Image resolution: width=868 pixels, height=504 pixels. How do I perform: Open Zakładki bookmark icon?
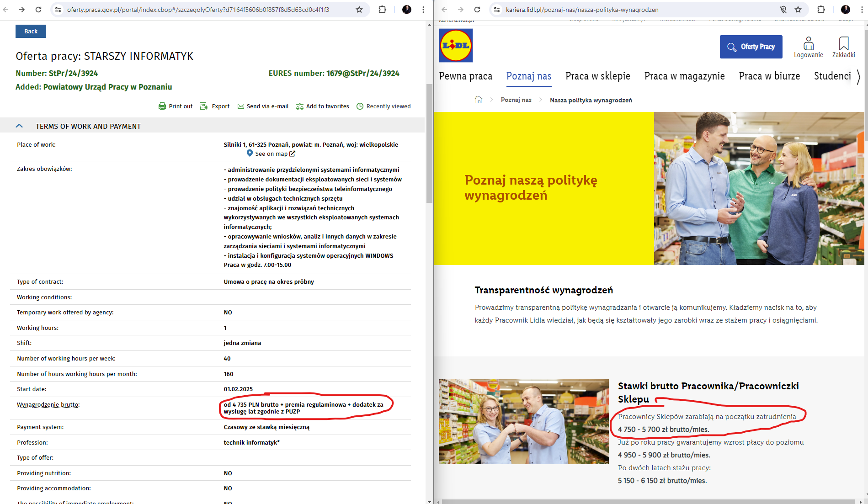844,43
